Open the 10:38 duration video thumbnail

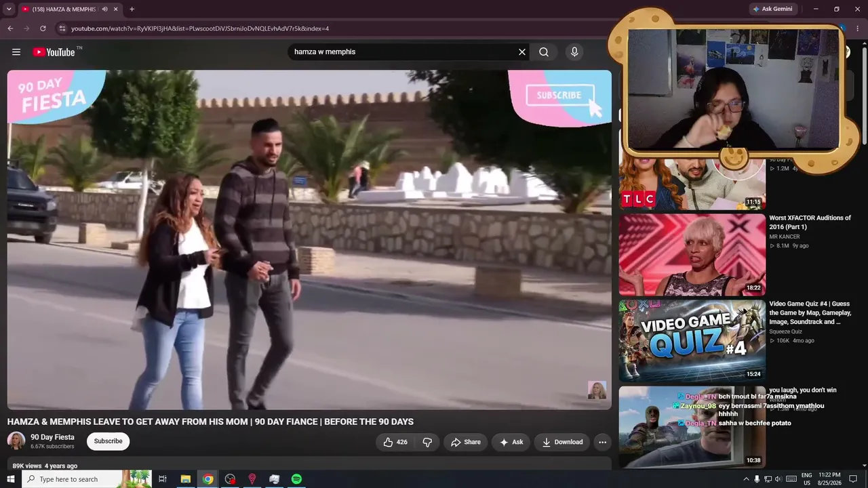(692, 427)
